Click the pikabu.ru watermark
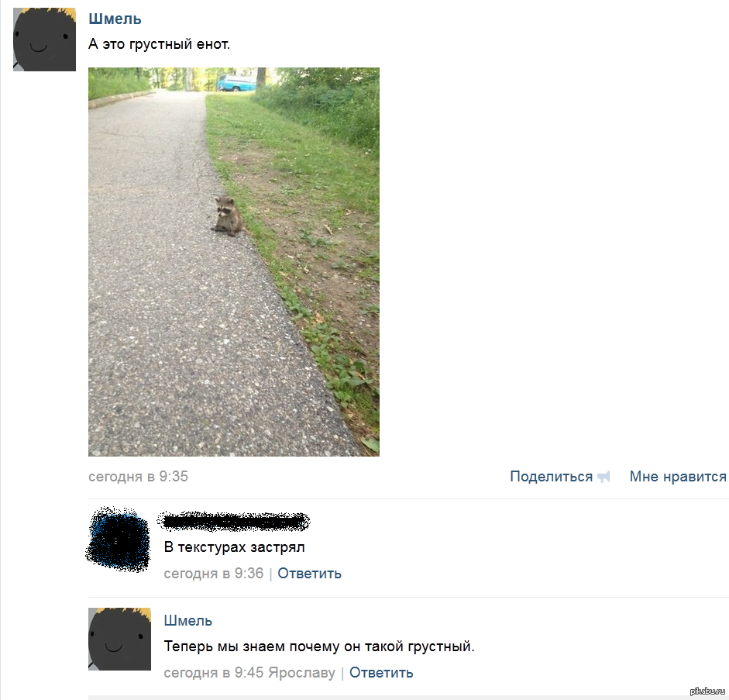This screenshot has height=700, width=729. point(707,691)
